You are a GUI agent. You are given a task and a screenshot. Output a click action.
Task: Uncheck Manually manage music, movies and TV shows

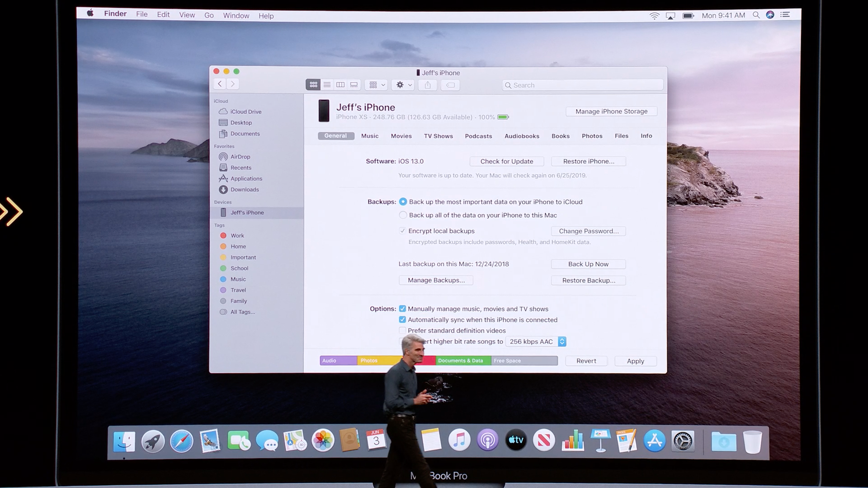402,309
